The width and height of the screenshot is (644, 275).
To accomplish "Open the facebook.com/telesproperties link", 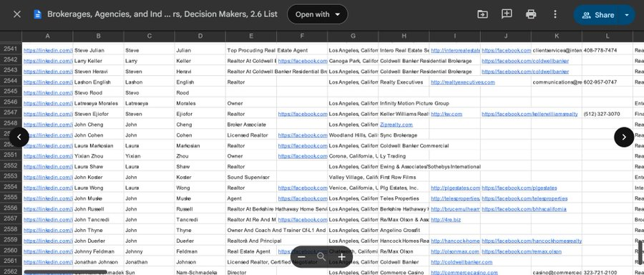I will tap(525, 198).
